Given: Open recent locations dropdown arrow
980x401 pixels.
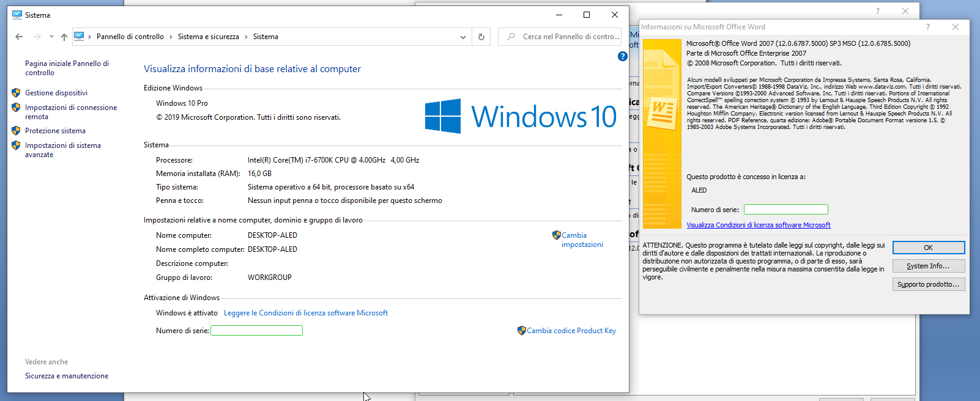Looking at the screenshot, I should coord(51,37).
